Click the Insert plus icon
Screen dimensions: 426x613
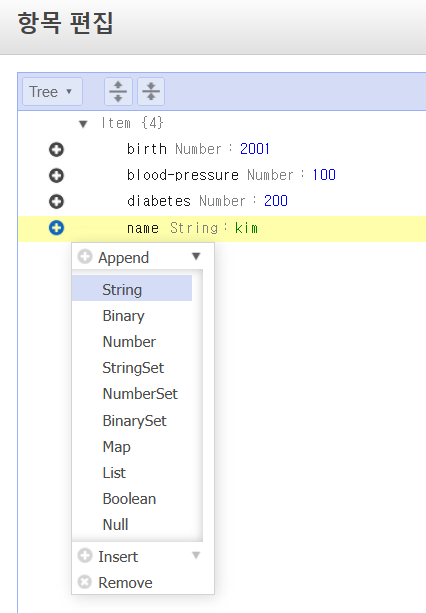pos(85,556)
